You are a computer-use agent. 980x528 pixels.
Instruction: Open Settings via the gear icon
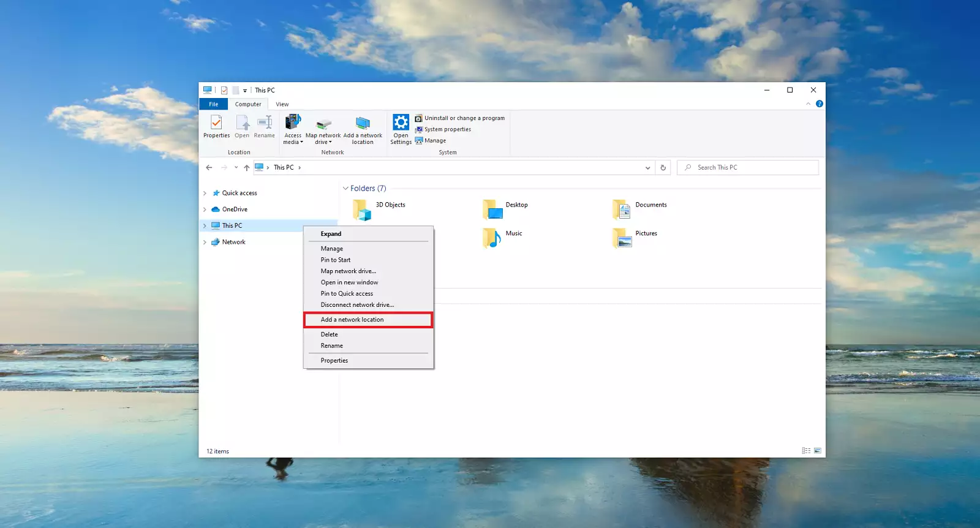(401, 129)
